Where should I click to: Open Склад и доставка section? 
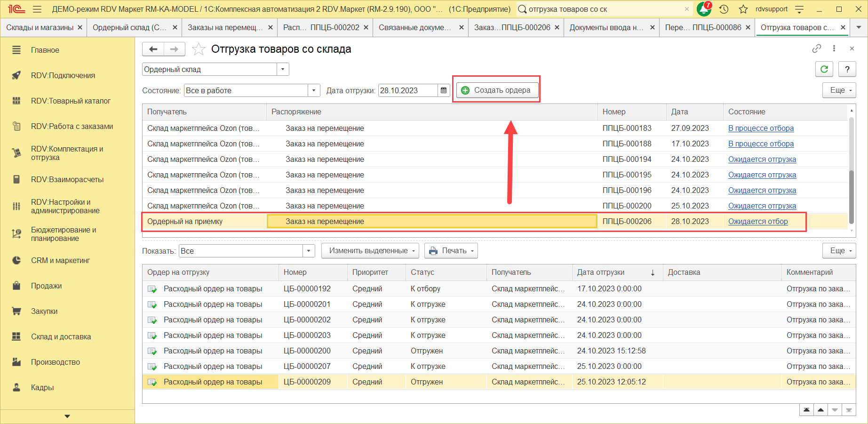(61, 336)
